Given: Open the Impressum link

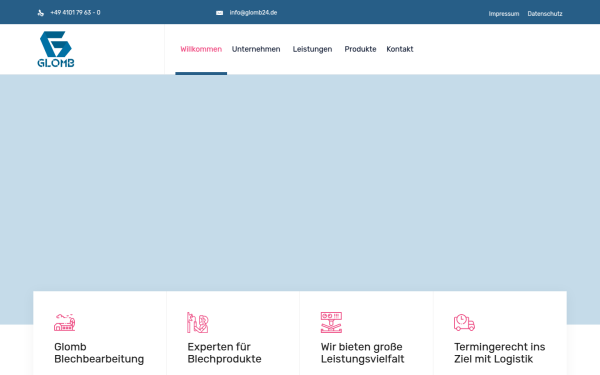Looking at the screenshot, I should (504, 14).
